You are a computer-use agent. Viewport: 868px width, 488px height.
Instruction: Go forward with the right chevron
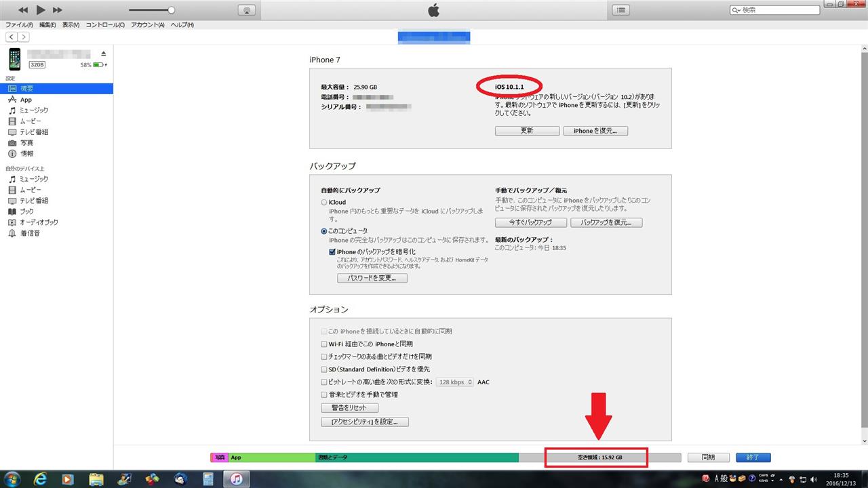tap(24, 37)
